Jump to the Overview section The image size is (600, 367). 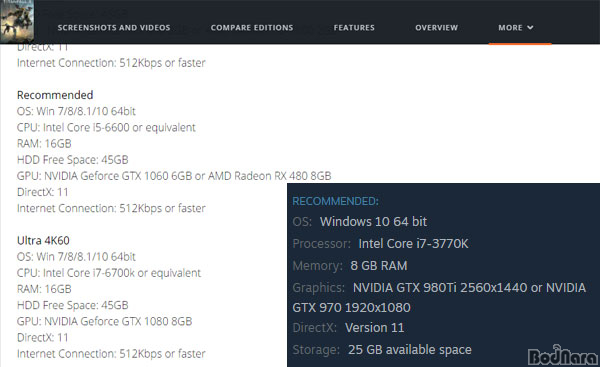[436, 28]
